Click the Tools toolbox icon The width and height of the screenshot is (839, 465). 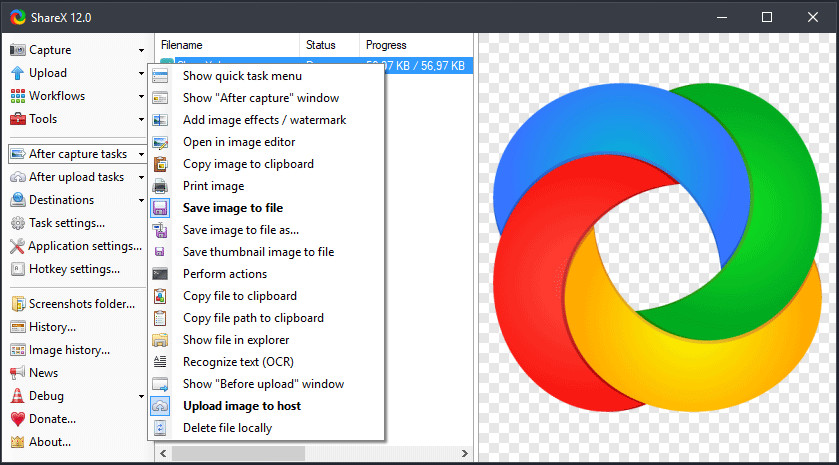(x=18, y=119)
